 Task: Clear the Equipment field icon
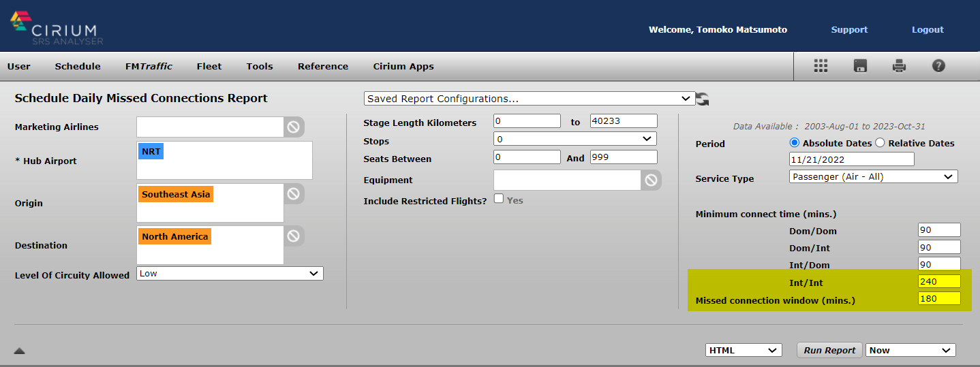pos(651,180)
